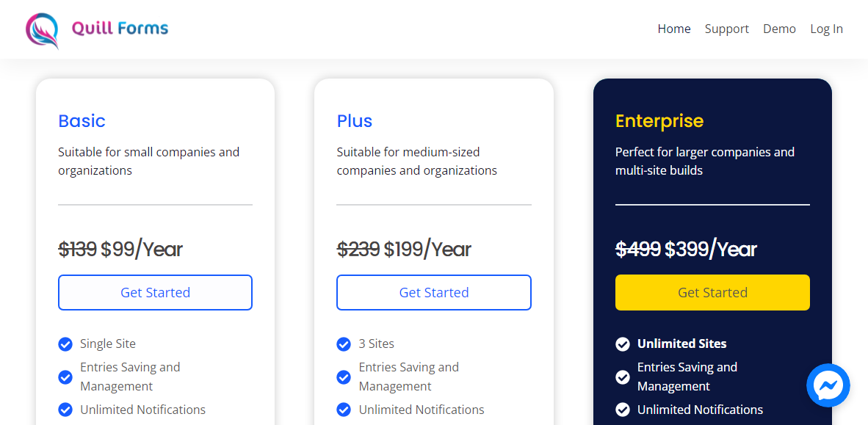Open the Demo page

[779, 29]
